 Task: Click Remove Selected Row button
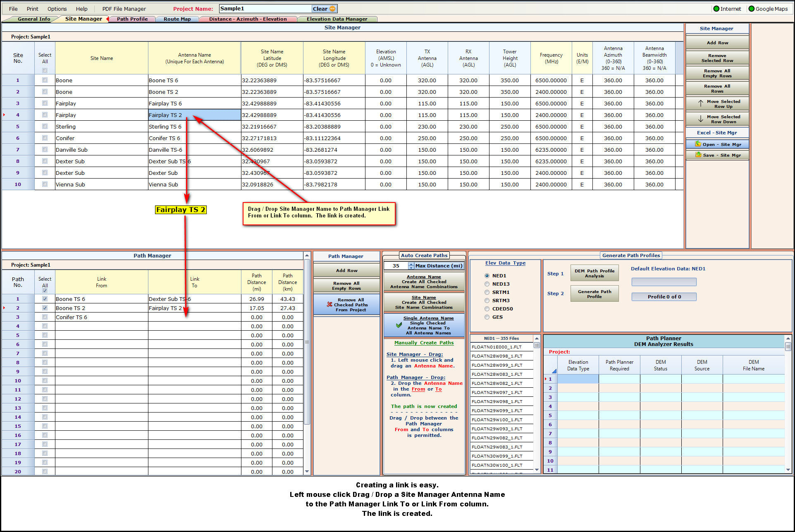click(x=717, y=58)
